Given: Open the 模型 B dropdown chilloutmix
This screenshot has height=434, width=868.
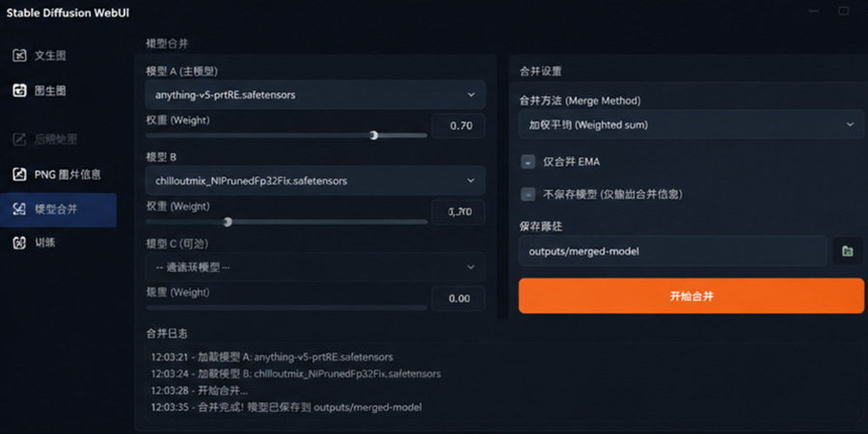Looking at the screenshot, I should tap(315, 180).
